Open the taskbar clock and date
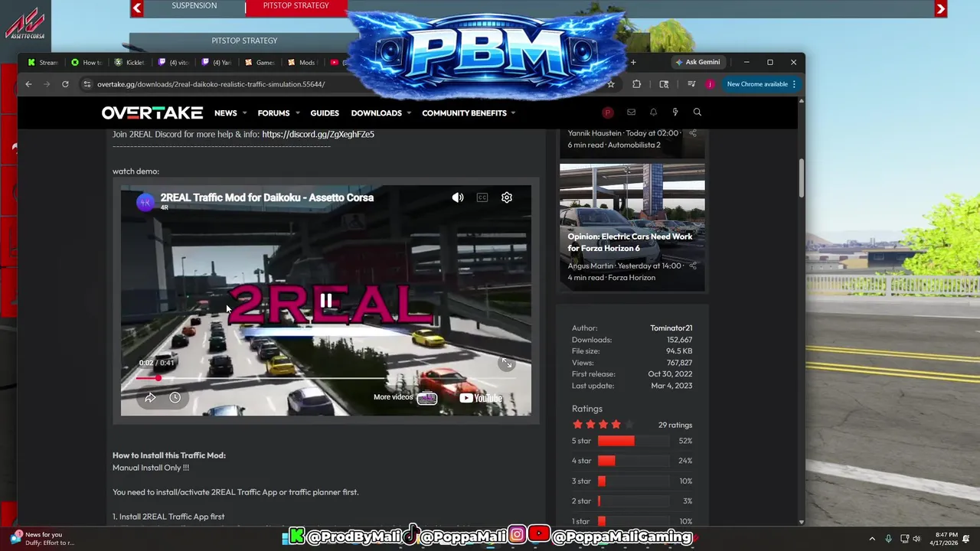The image size is (980, 551). 946,539
